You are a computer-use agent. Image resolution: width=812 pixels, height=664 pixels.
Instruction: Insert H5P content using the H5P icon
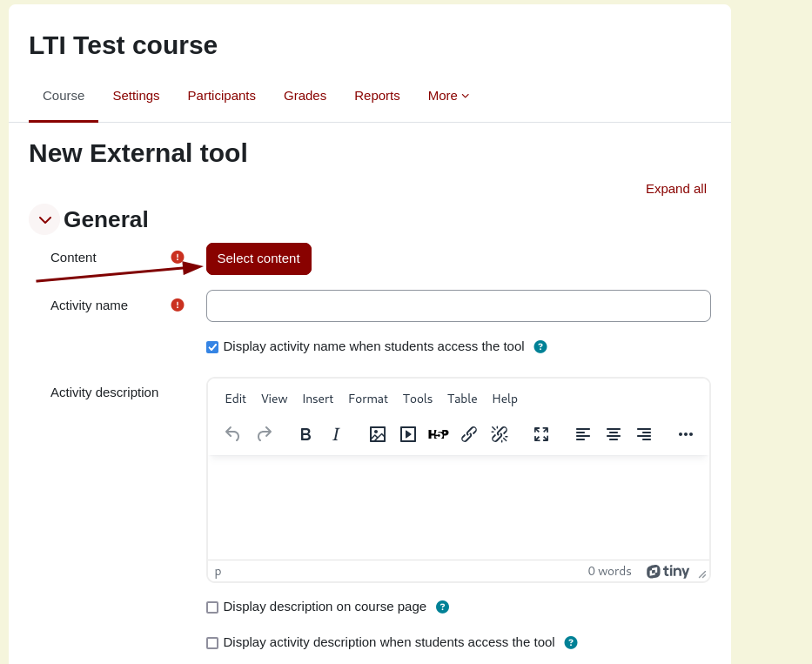(439, 434)
